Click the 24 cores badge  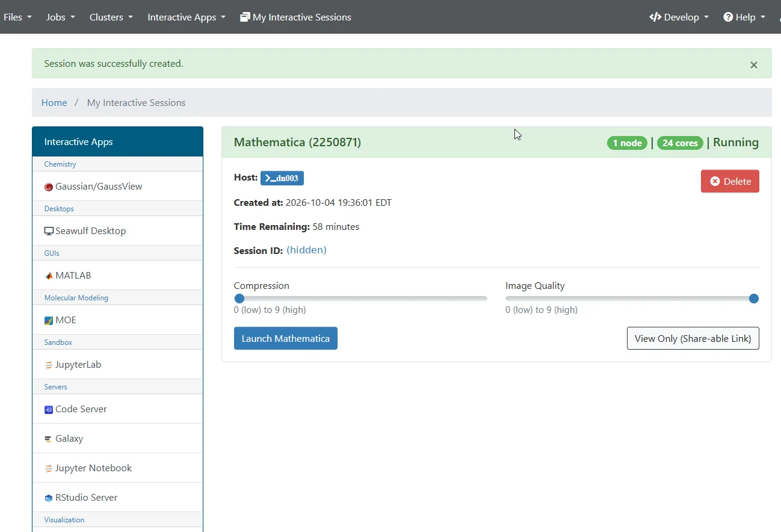[x=680, y=143]
